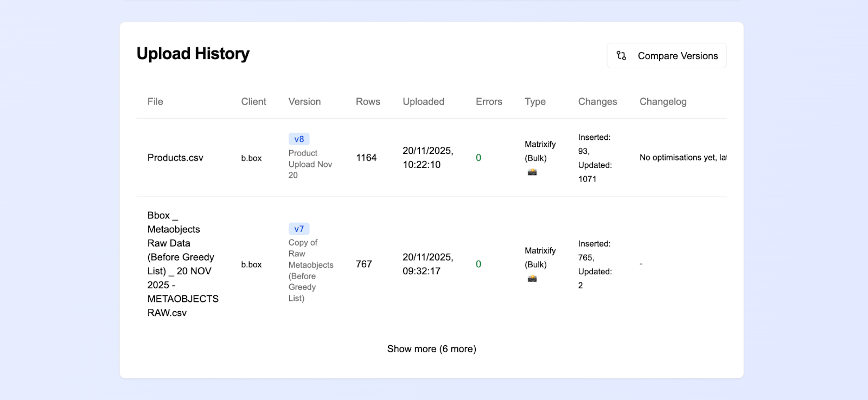Click the Uploaded column header

click(423, 102)
